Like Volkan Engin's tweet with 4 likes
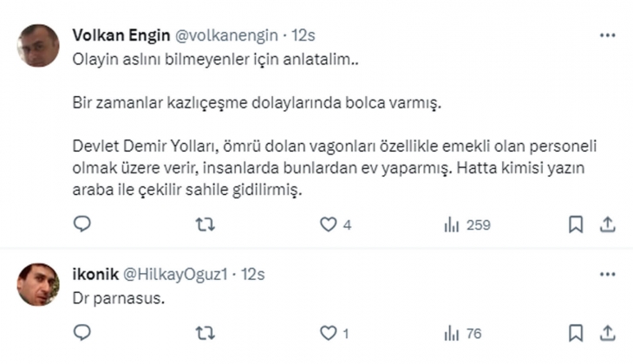 (328, 225)
